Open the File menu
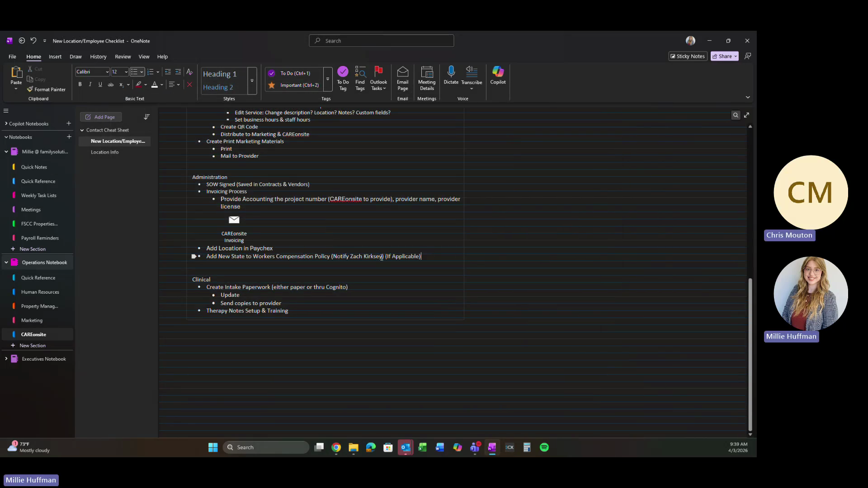Screen dimensions: 868x488 pyautogui.click(x=12, y=56)
